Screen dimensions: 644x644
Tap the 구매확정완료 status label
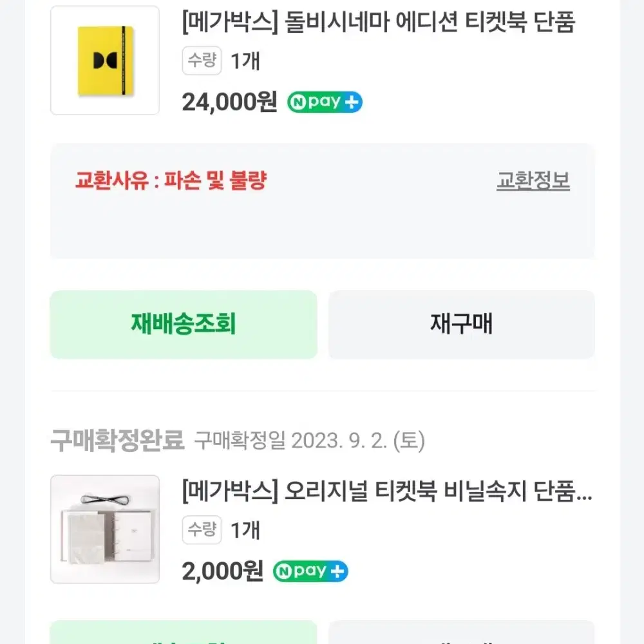[x=117, y=440]
